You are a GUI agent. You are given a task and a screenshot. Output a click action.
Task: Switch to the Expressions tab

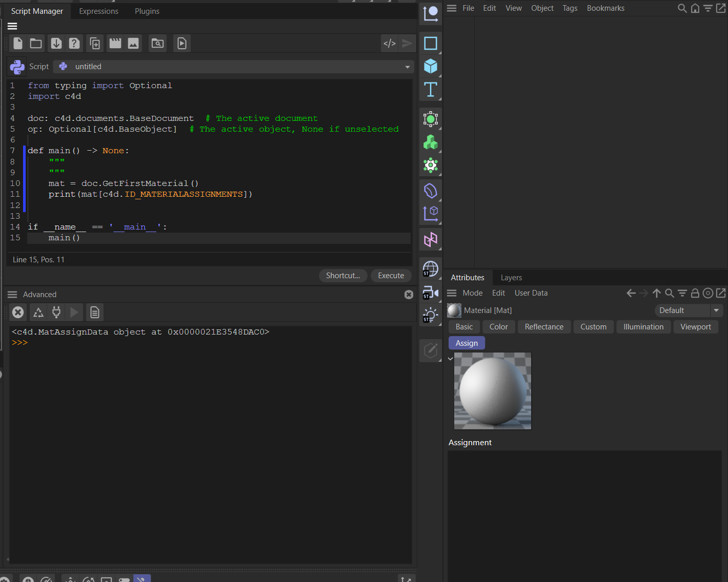[98, 11]
